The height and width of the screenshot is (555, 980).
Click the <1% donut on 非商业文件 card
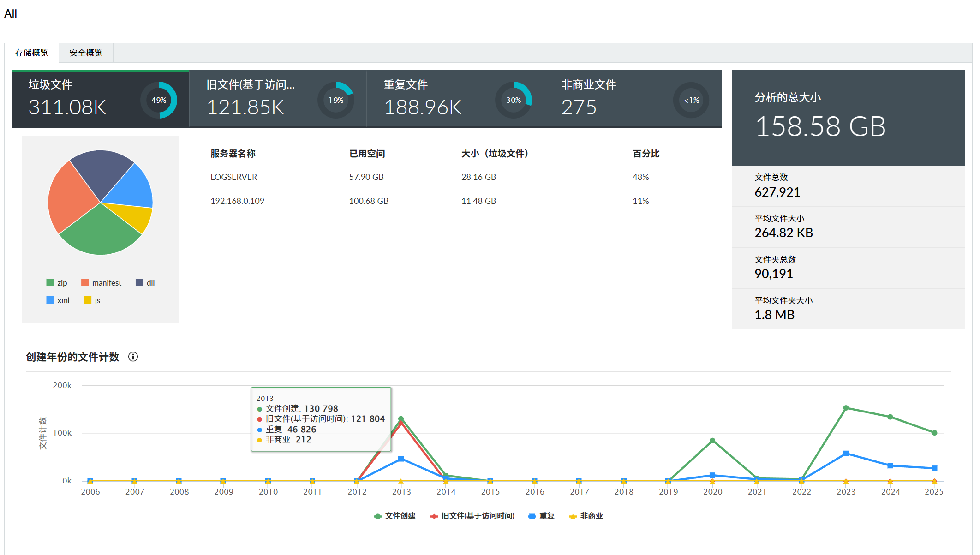tap(691, 100)
